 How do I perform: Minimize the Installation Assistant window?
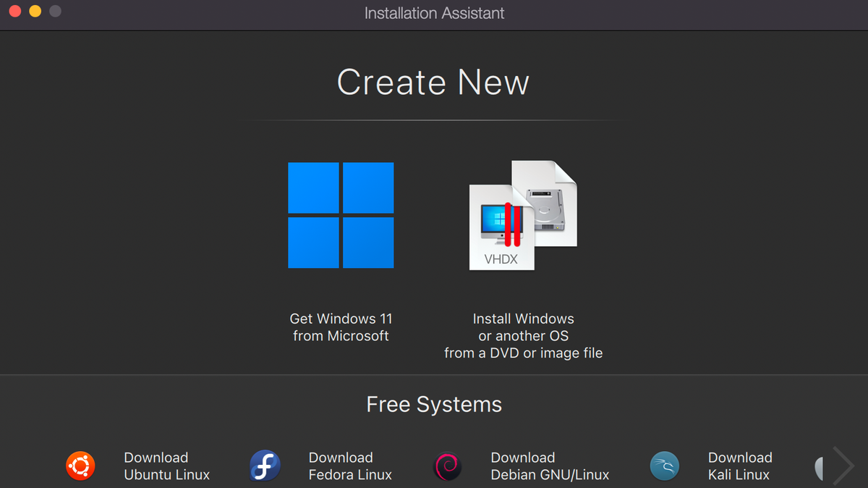pos(33,12)
